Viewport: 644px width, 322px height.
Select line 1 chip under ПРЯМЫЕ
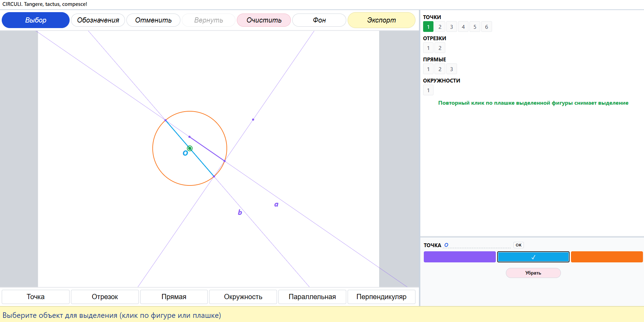[428, 69]
